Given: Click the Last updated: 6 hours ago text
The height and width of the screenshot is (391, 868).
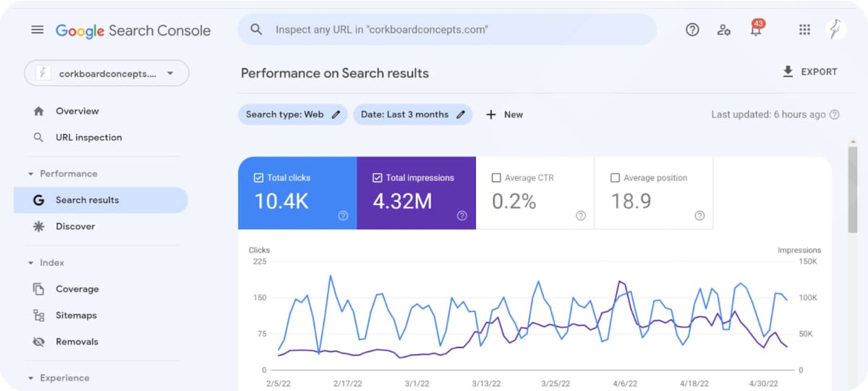Looking at the screenshot, I should click(x=768, y=114).
